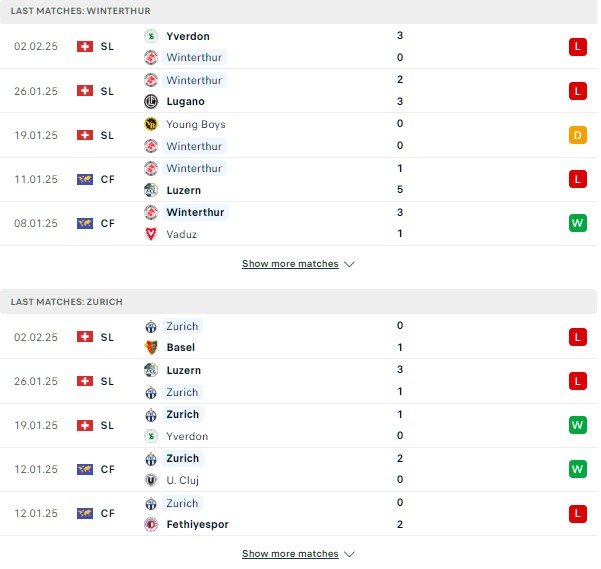Click the CF flag icon for 11.01.25 match
This screenshot has width=601, height=569.
pos(85,179)
